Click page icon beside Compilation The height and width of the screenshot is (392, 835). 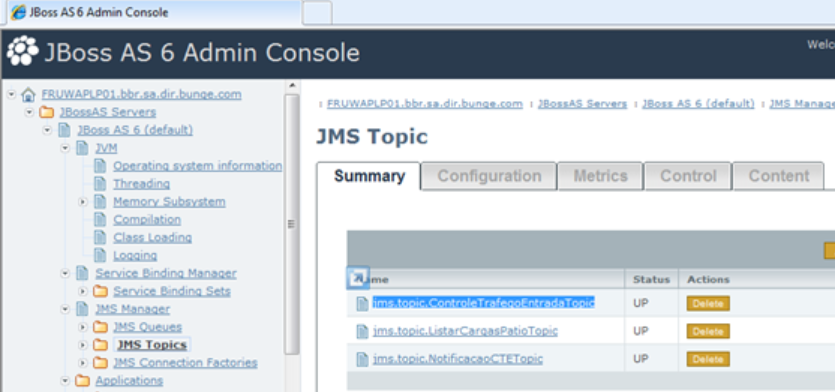point(100,219)
